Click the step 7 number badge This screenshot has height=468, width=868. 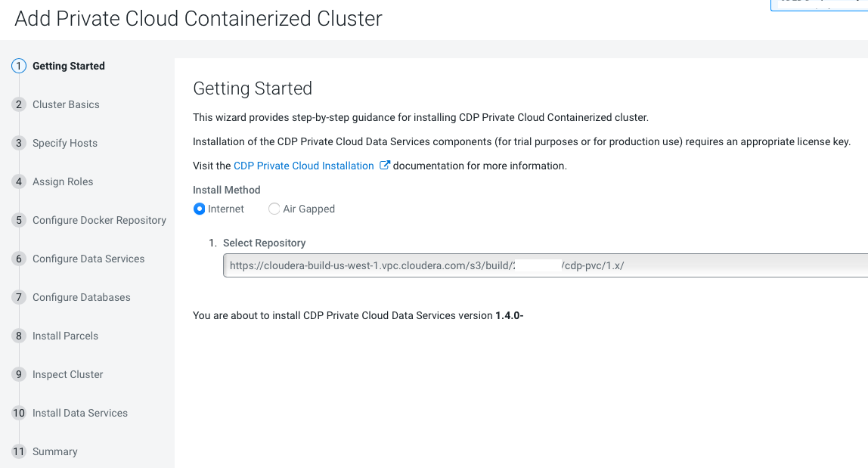tap(19, 297)
